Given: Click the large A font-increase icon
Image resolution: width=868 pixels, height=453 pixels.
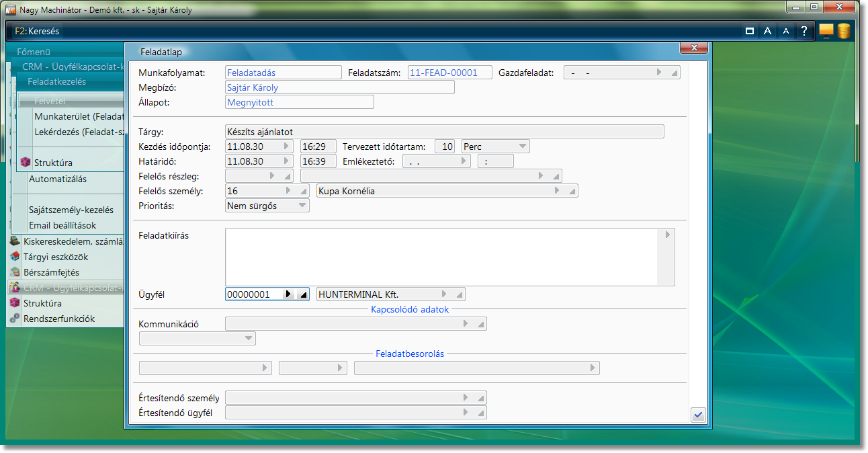Looking at the screenshot, I should [x=767, y=31].
